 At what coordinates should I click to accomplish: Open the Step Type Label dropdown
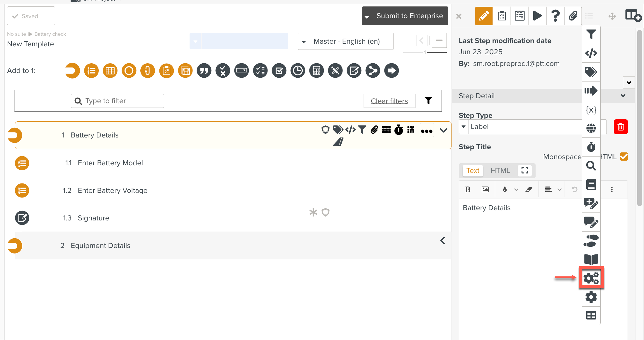(x=464, y=127)
